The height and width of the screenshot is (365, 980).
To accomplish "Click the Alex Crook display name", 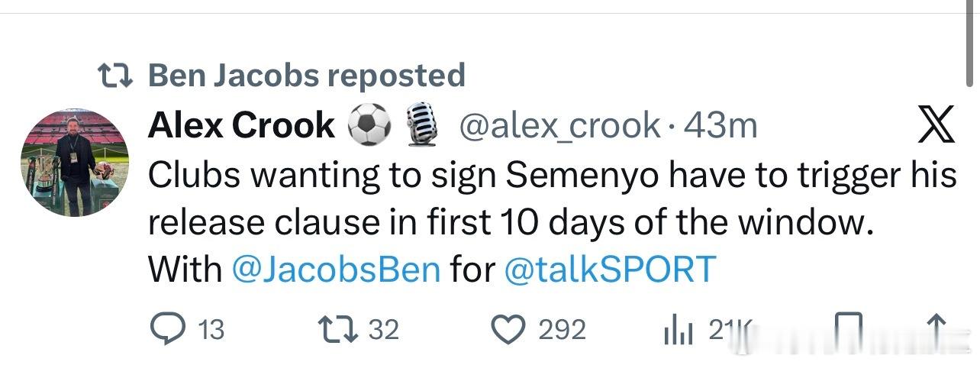I will 241,125.
